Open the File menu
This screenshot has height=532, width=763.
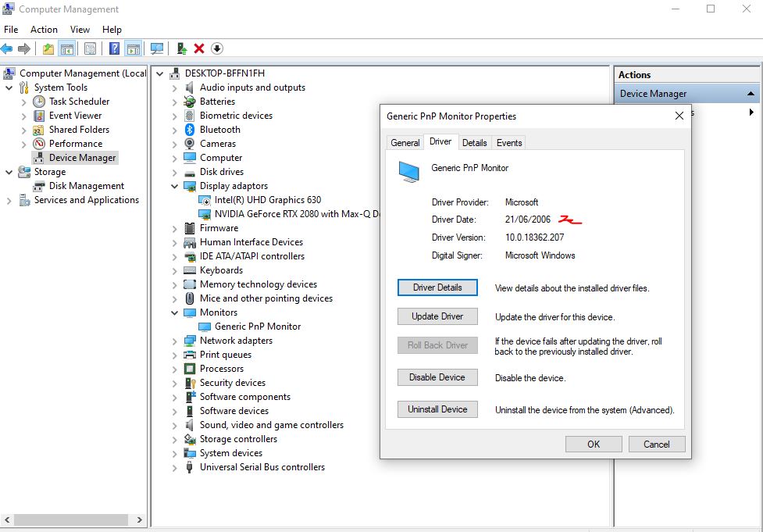click(11, 29)
